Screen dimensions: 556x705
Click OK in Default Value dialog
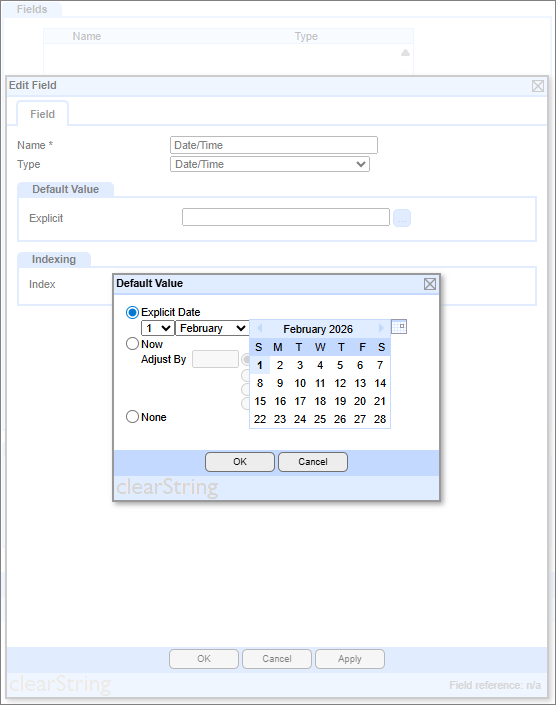(x=240, y=462)
